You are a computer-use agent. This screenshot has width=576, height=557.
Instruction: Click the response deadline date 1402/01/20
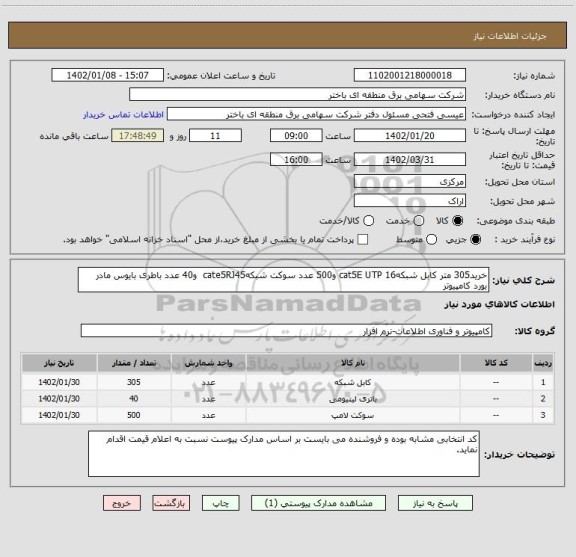(410, 136)
